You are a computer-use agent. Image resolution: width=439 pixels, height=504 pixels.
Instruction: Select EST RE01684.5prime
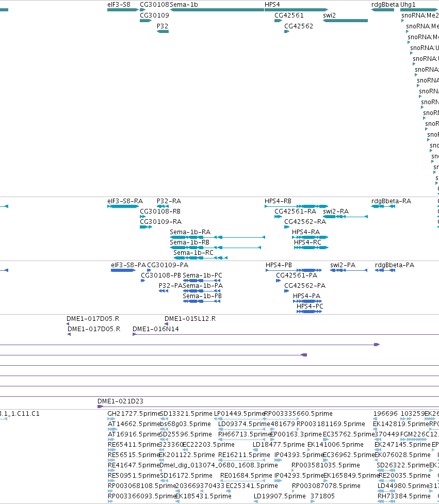[x=246, y=476]
